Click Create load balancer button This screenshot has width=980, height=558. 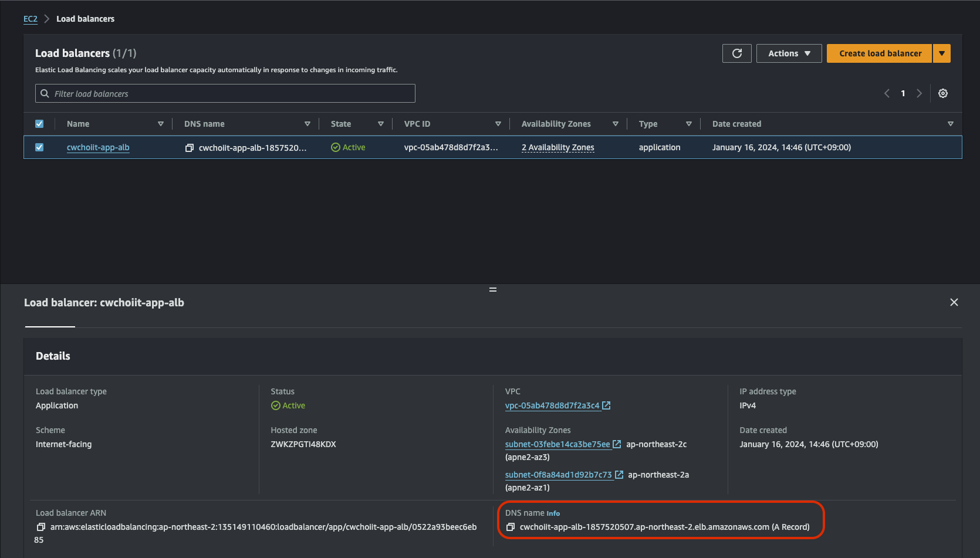tap(880, 53)
